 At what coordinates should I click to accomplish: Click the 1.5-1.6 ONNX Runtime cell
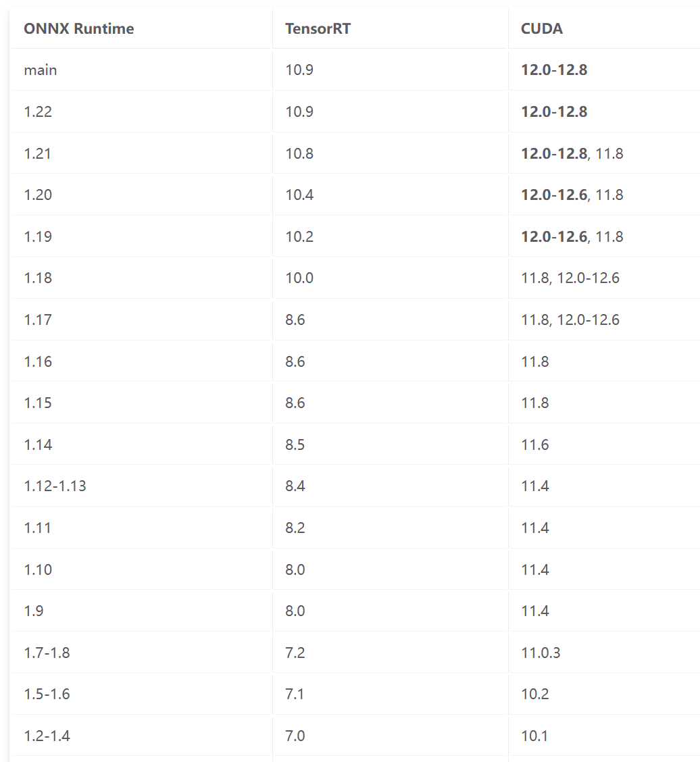[x=47, y=694]
